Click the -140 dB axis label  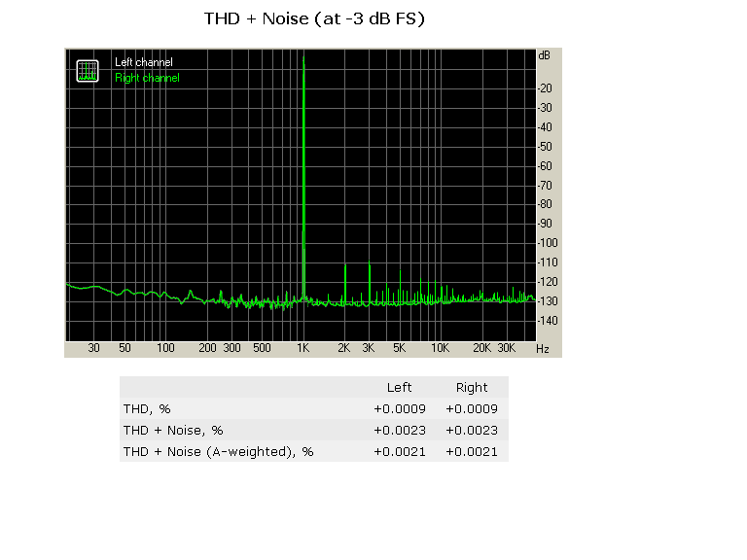tap(548, 321)
